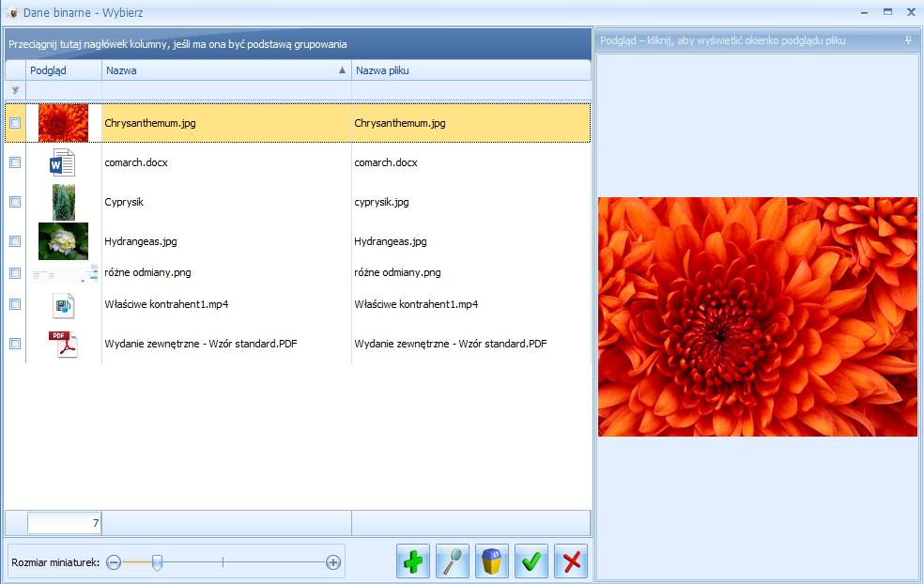Viewport: 924px width, 584px height.
Task: Select checkbox for różne odmiany.png
Action: [15, 273]
